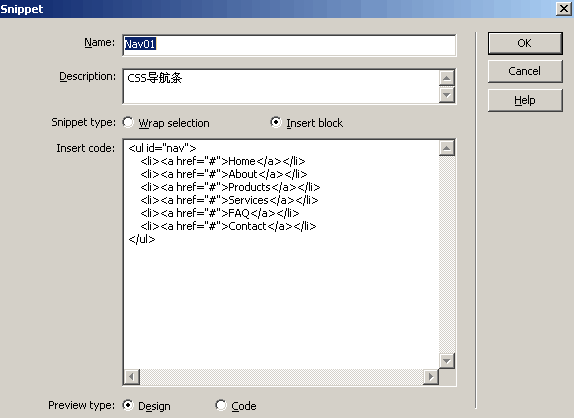Click the Cancel button

[525, 71]
